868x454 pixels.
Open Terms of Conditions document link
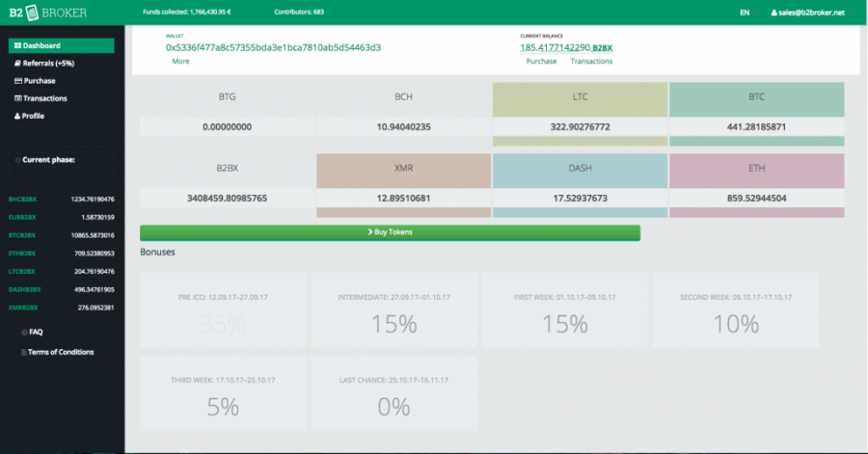58,352
